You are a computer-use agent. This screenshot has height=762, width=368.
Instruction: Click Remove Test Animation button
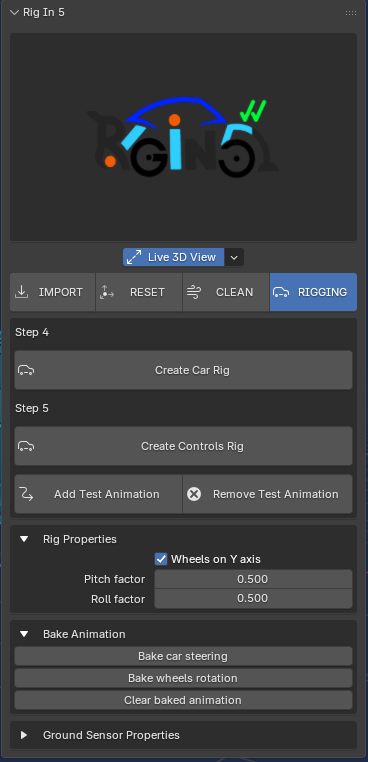tap(268, 494)
